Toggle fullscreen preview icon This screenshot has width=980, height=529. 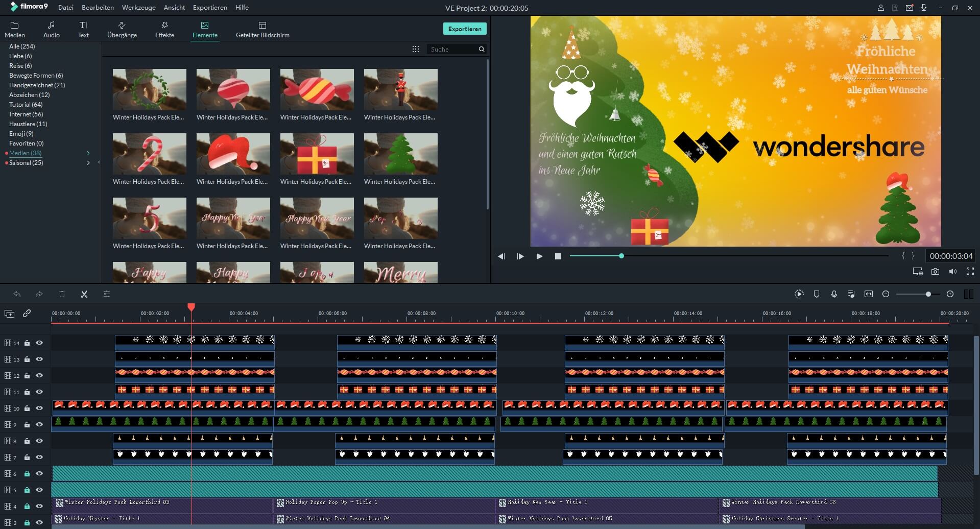(970, 272)
